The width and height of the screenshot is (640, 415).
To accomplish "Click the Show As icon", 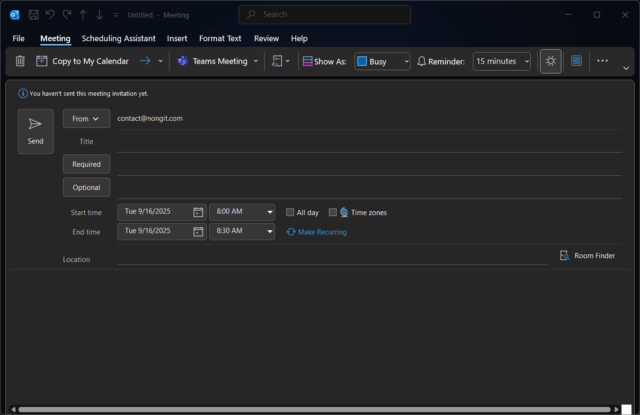I will 307,61.
